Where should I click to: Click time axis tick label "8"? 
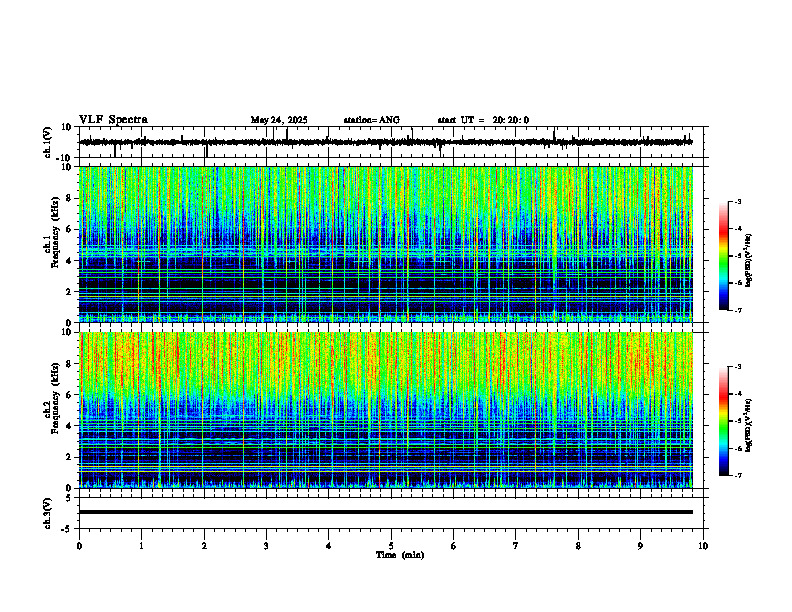click(578, 546)
